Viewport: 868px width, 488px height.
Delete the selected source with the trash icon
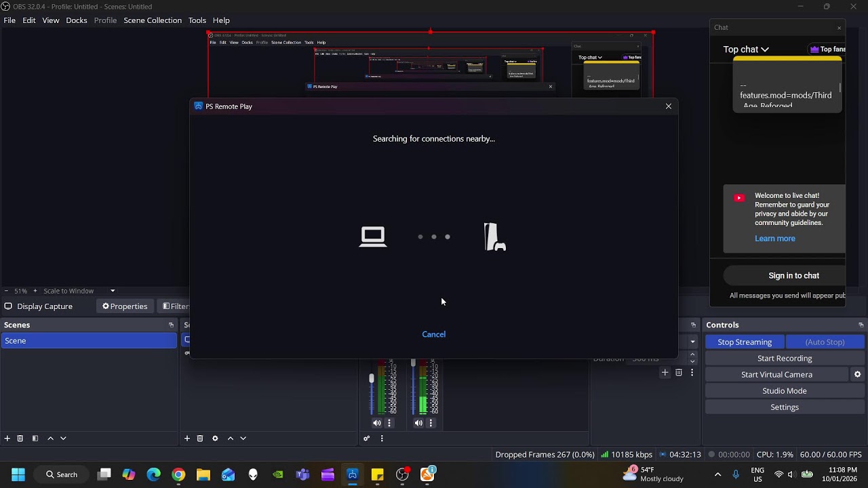pos(200,439)
